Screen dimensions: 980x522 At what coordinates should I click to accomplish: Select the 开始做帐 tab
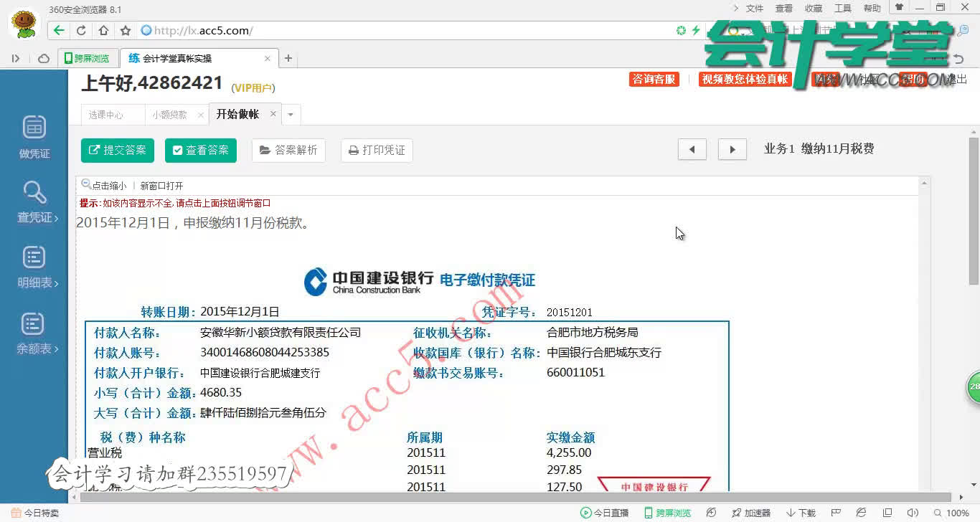tap(237, 114)
